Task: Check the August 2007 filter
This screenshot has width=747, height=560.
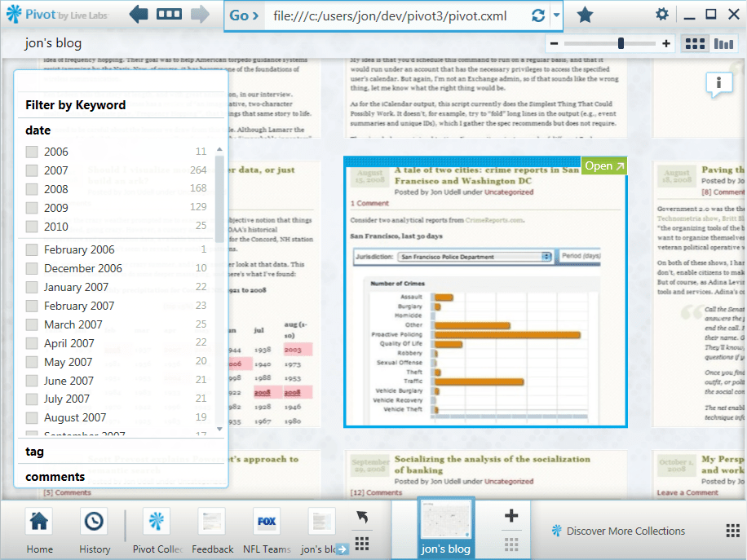Action: tap(32, 417)
